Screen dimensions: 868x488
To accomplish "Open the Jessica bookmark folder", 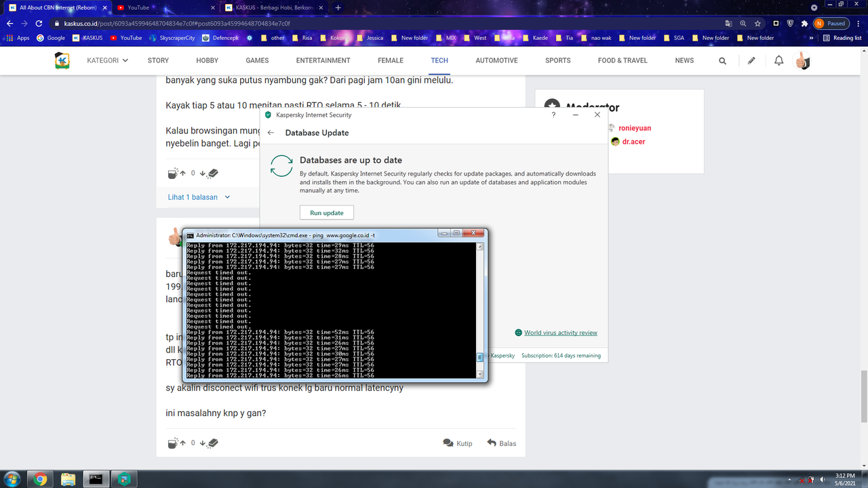I will [x=370, y=38].
